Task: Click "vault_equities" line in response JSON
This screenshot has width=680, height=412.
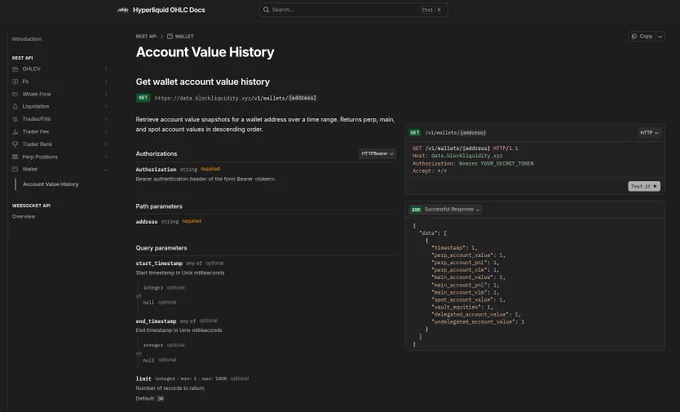Action: [x=462, y=307]
